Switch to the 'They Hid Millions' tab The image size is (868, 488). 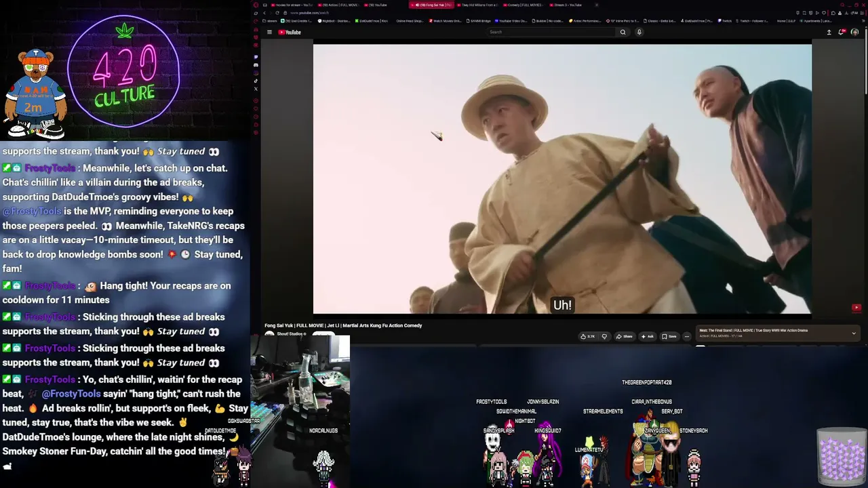[x=477, y=5]
